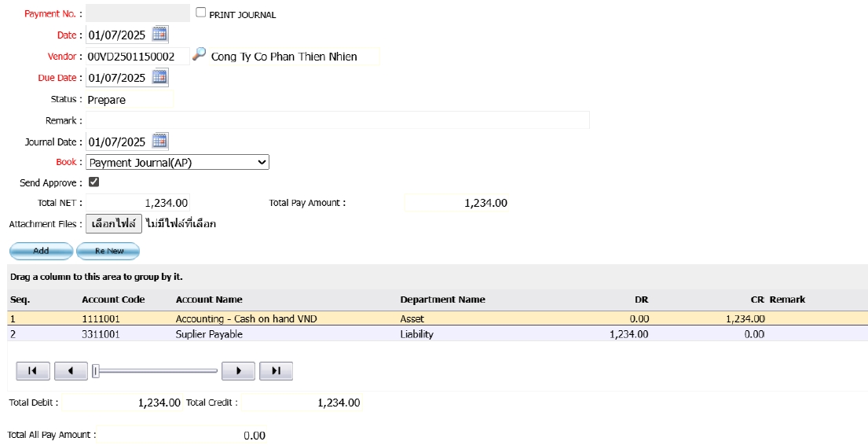Enable the PRINT JOURNAL checkbox
Image resolution: width=868 pixels, height=445 pixels.
[201, 13]
